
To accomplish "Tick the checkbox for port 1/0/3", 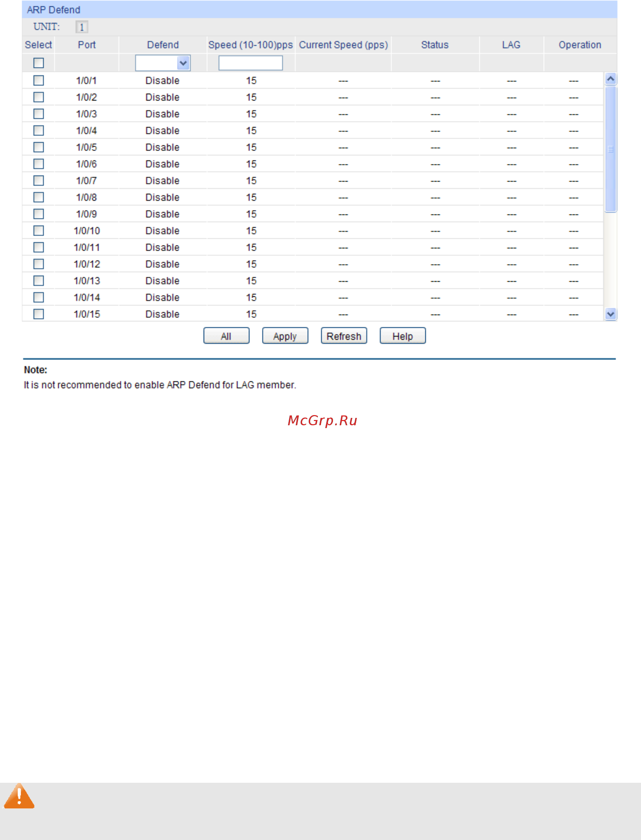I will pos(39,114).
